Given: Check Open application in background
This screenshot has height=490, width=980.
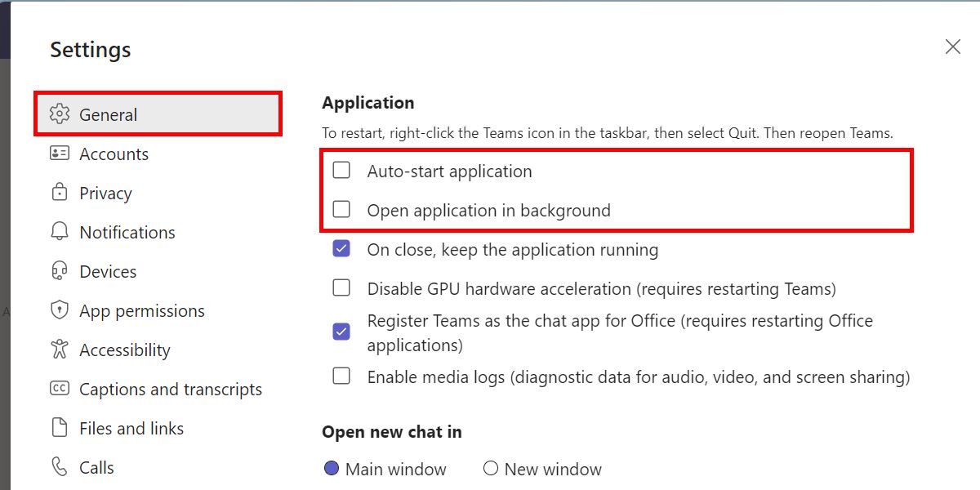Looking at the screenshot, I should 341,209.
